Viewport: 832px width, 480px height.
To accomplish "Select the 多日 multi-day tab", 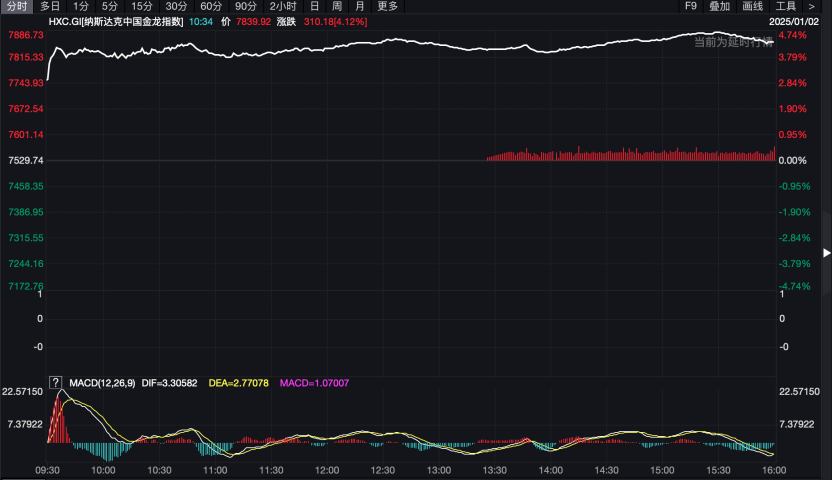I will point(50,6).
